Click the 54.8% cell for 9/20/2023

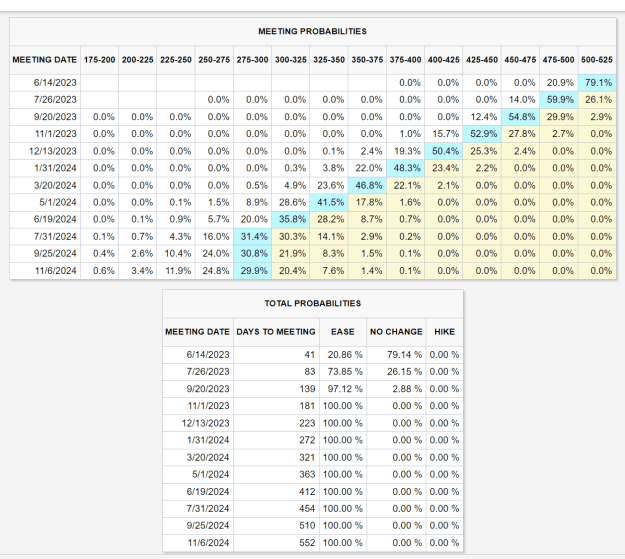click(521, 117)
